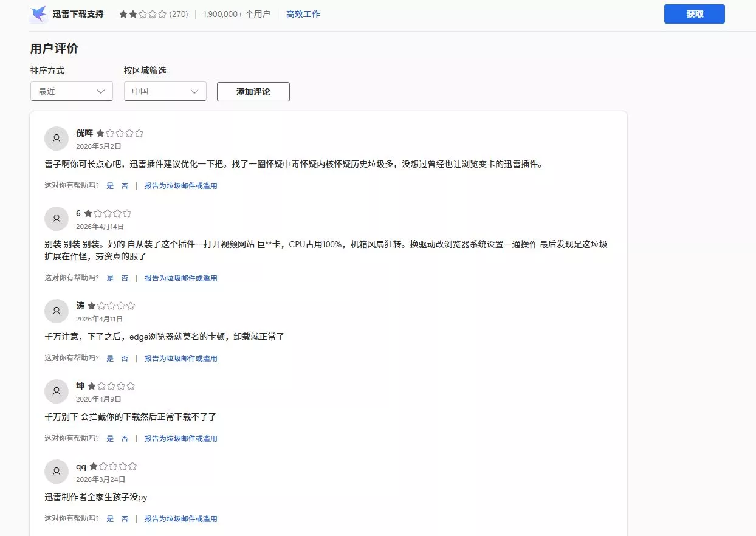The image size is (756, 536).
Task: Click the star rating beside 优哞
Action: coord(120,133)
